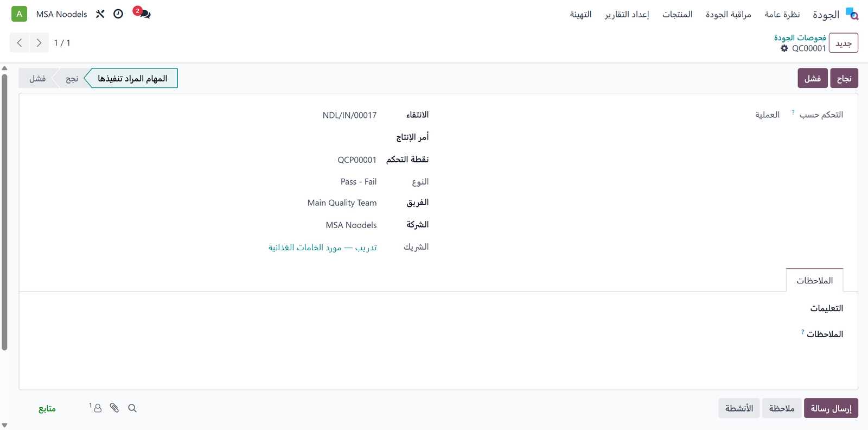
Task: Open the partner تدريب — مورد الخامات الغذائية link
Action: tap(323, 248)
